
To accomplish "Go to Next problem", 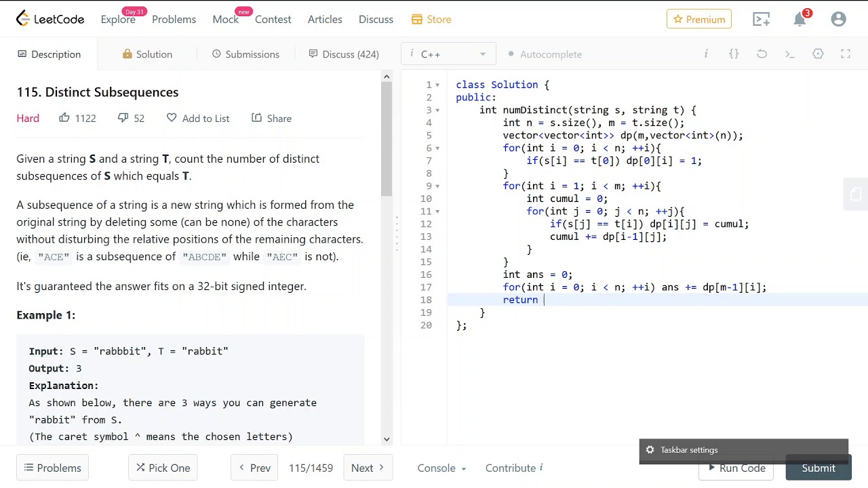I will (x=368, y=468).
